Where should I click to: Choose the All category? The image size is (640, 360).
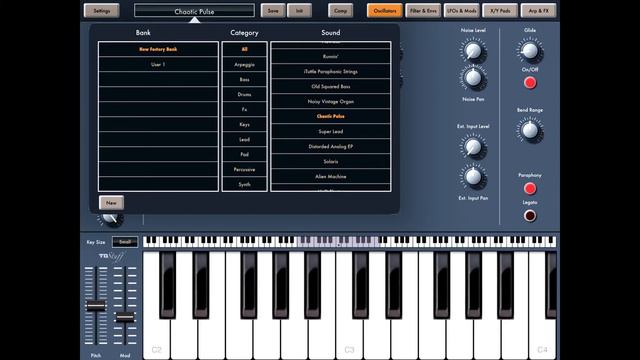[x=244, y=49]
